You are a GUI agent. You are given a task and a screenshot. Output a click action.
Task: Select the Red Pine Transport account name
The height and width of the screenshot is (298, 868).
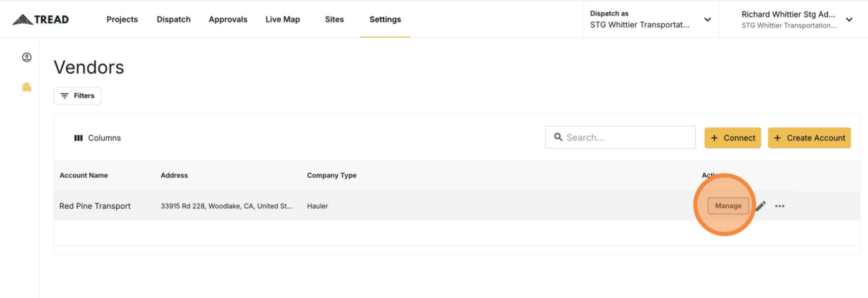coord(95,206)
